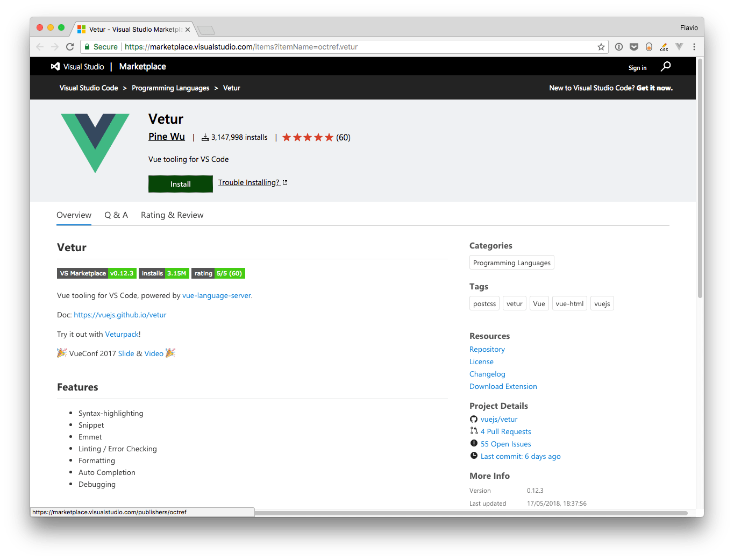Click the Visual Studio logo

pyautogui.click(x=77, y=67)
